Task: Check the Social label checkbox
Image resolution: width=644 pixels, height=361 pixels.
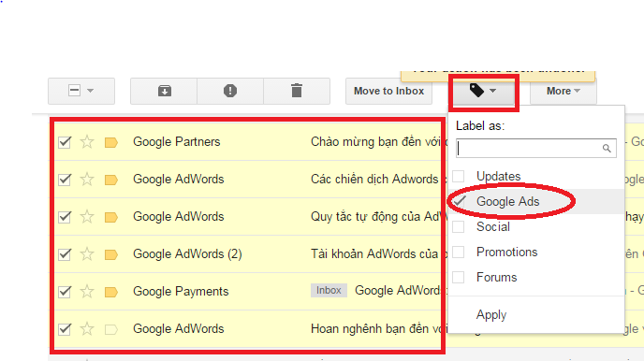Action: click(459, 227)
